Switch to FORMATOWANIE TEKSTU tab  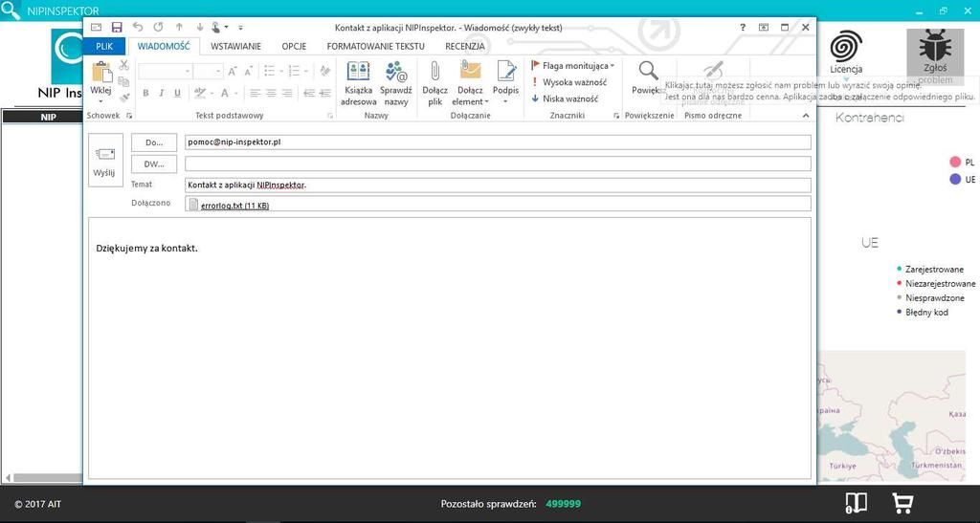pos(375,46)
